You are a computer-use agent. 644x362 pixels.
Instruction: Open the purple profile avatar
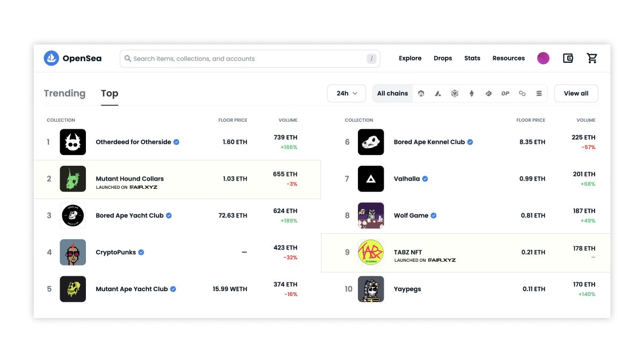click(x=543, y=58)
